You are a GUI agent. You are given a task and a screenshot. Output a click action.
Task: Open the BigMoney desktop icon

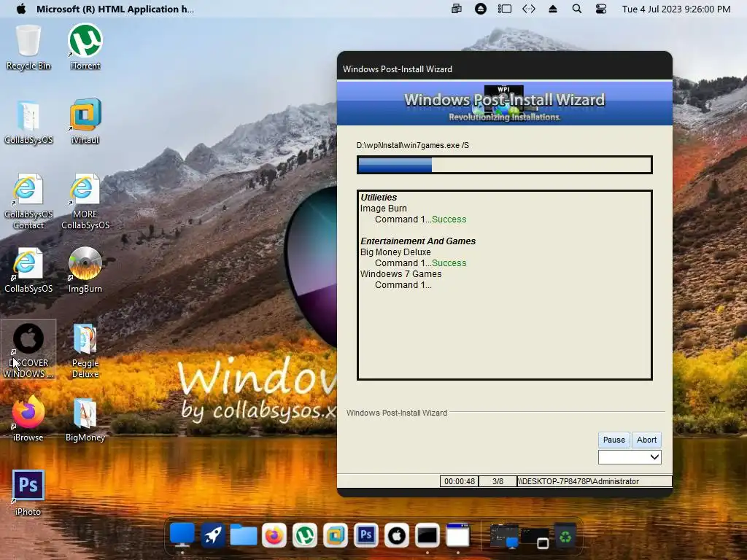pos(85,419)
